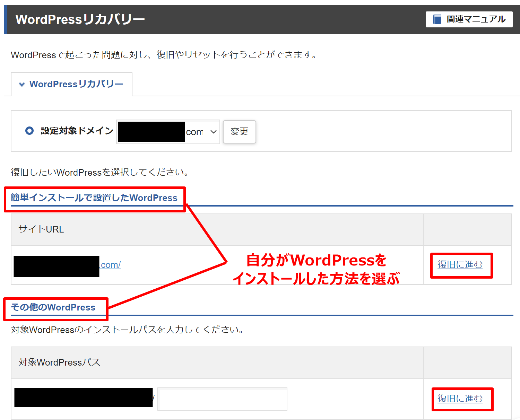
Task: Click the 設定対象ドメイン label
Action: (77, 131)
